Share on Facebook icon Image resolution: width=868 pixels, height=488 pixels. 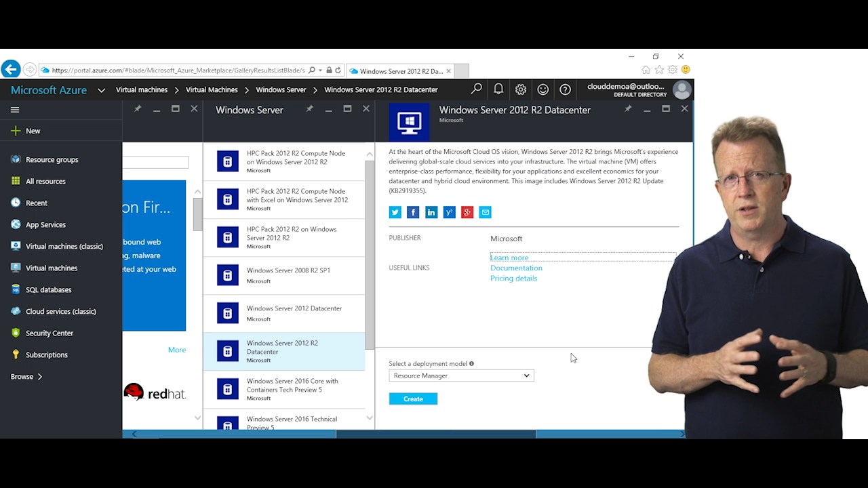(x=413, y=212)
